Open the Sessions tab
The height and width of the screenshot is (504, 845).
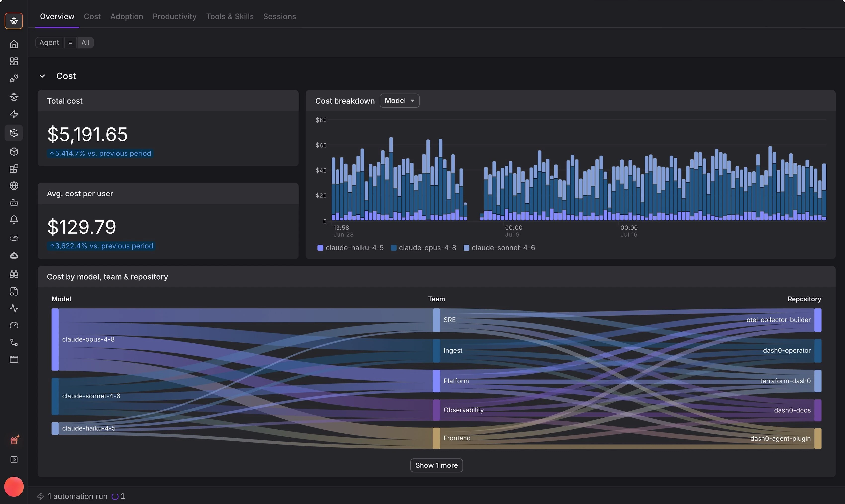coord(279,16)
